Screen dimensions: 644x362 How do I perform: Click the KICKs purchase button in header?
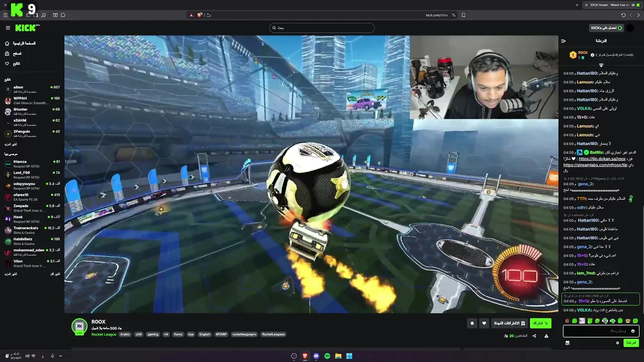tap(606, 28)
